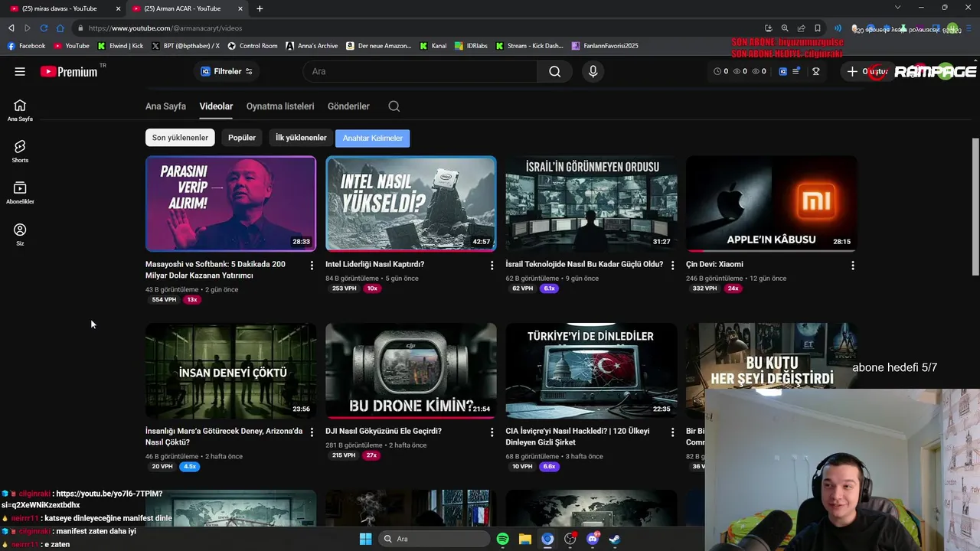This screenshot has width=980, height=551.
Task: Open the Türkiye'yi de Dinlediler thumbnail
Action: (x=591, y=370)
